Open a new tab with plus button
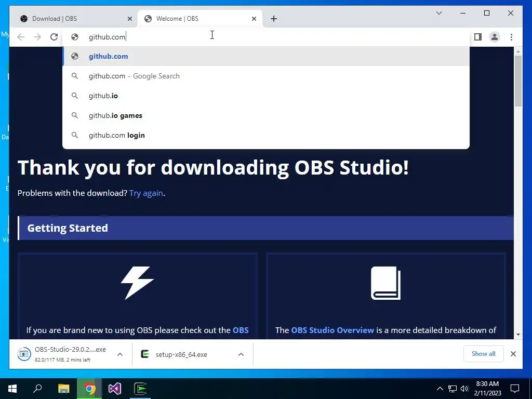The height and width of the screenshot is (399, 532). pos(274,19)
